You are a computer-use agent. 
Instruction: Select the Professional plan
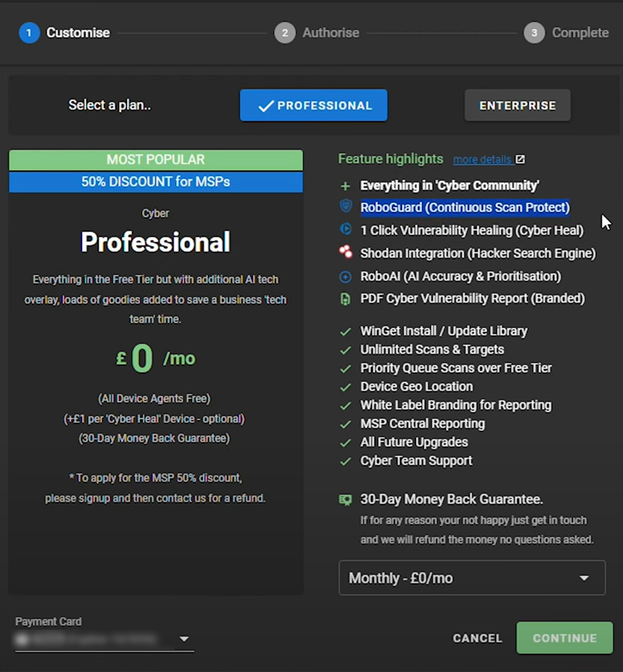pyautogui.click(x=314, y=106)
